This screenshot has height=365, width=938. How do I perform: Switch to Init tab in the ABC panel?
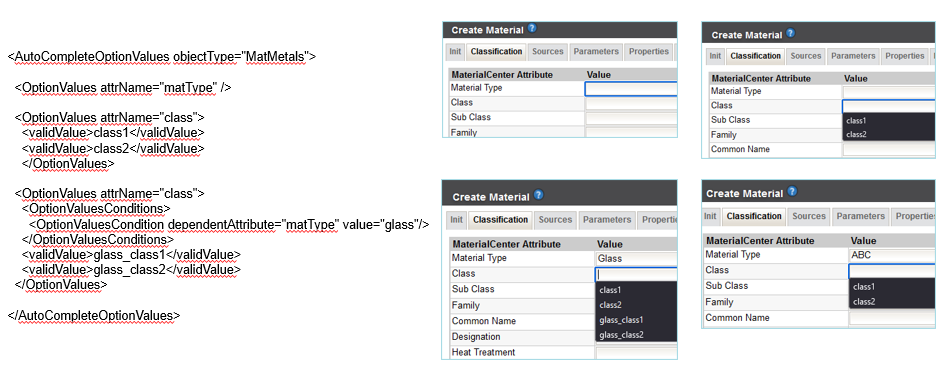pyautogui.click(x=710, y=216)
